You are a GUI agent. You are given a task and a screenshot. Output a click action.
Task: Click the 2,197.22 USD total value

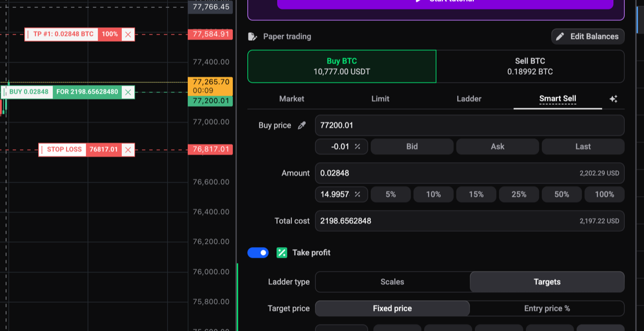pos(599,221)
